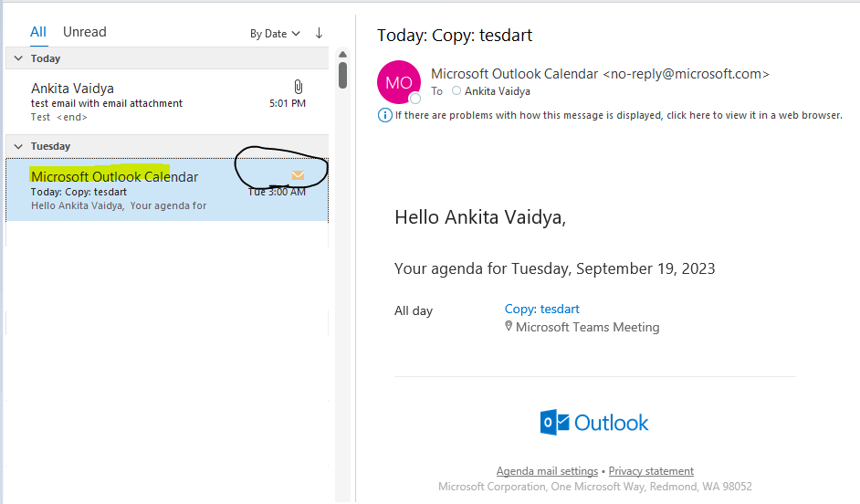860x504 pixels.
Task: Open Agenda mail settings link
Action: (x=547, y=471)
